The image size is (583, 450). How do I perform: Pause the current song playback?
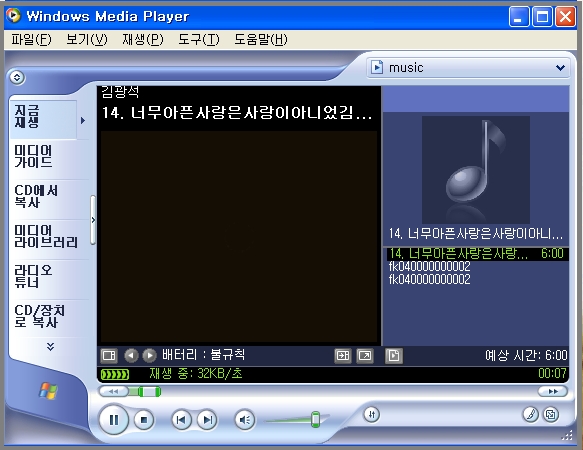coord(114,420)
